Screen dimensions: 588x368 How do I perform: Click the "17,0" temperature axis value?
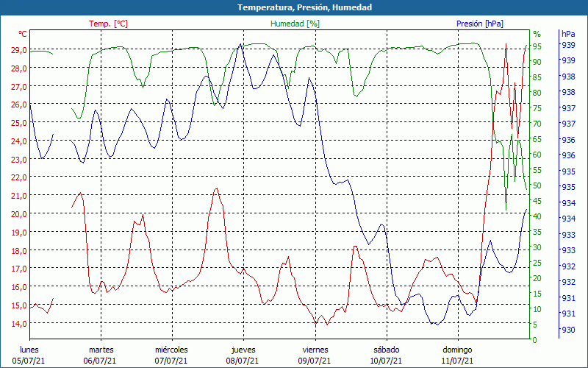tap(20, 269)
